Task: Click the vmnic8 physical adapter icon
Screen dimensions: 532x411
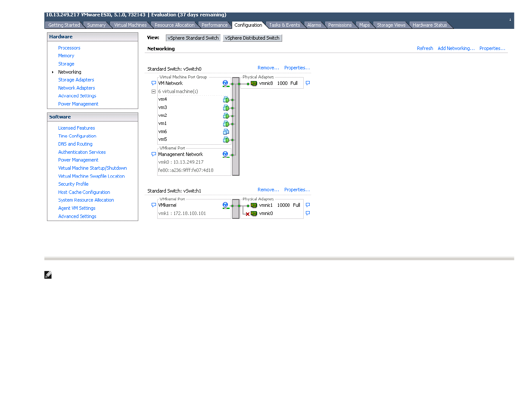Action: pos(254,84)
